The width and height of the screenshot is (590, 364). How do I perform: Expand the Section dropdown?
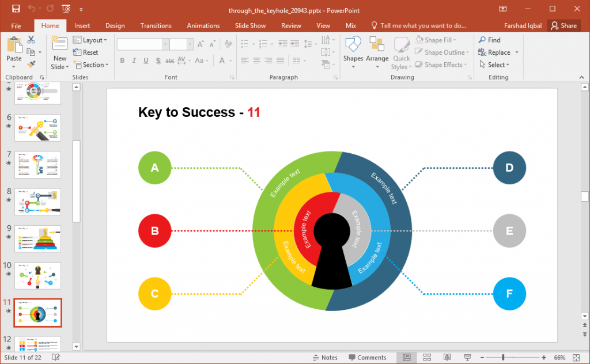(92, 65)
